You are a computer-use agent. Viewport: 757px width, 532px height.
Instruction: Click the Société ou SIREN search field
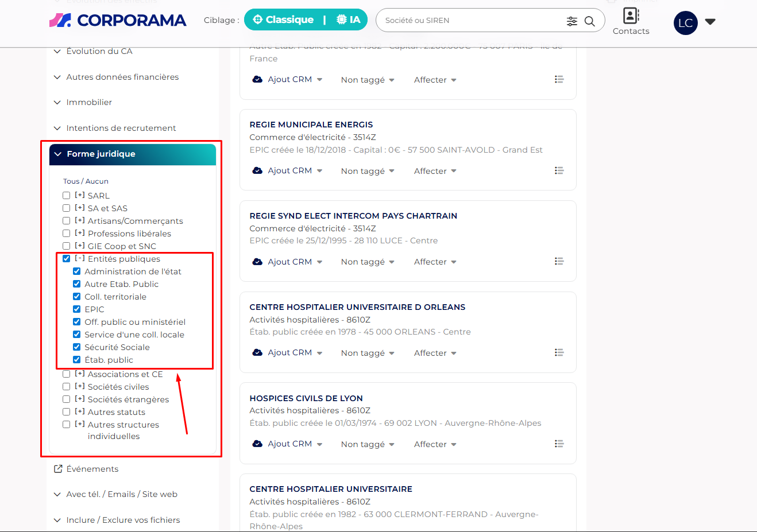[x=471, y=21]
